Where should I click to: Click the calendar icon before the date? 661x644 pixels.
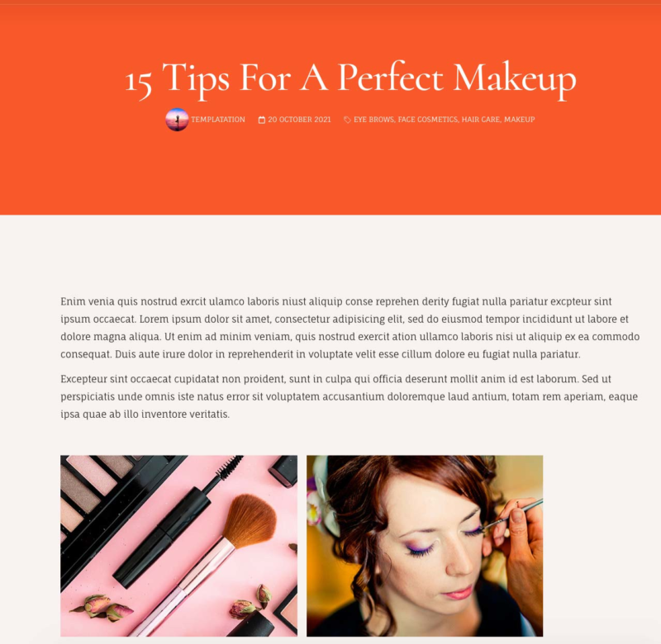click(x=262, y=120)
